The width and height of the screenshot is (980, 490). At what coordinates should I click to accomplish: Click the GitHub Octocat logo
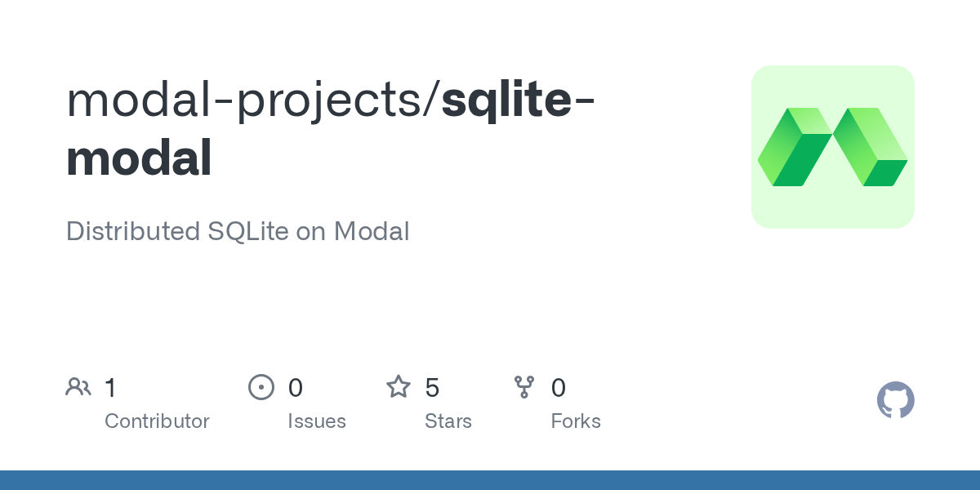click(896, 400)
